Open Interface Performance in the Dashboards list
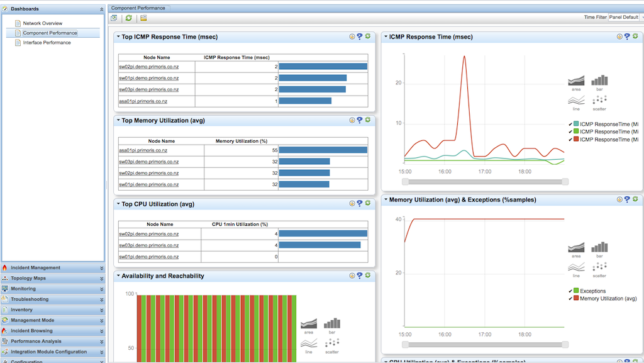644x363 pixels. coord(47,43)
